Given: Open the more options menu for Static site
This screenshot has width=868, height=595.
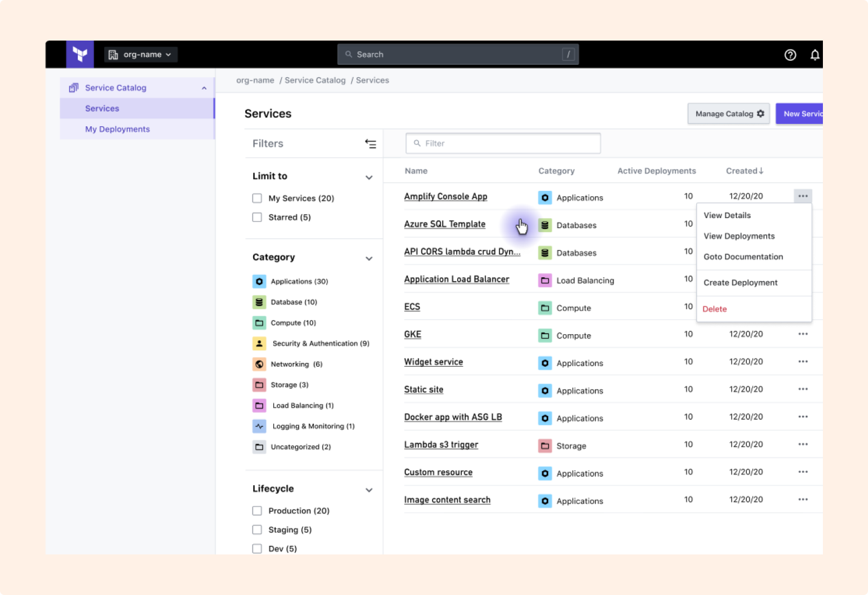Looking at the screenshot, I should pyautogui.click(x=803, y=389).
